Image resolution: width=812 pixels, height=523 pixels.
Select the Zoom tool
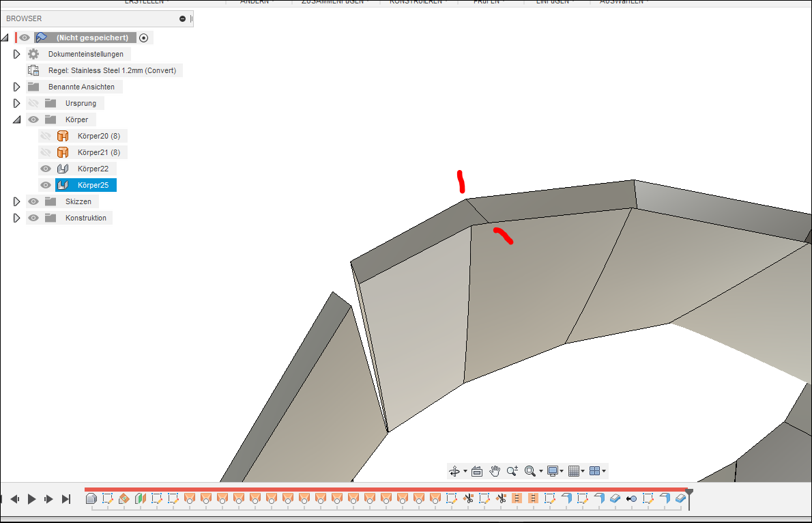click(x=512, y=470)
